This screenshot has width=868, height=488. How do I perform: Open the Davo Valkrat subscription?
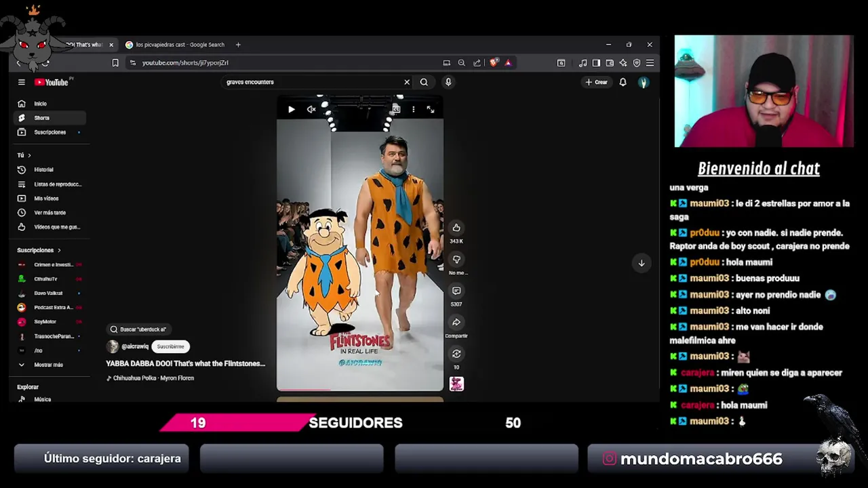click(49, 293)
